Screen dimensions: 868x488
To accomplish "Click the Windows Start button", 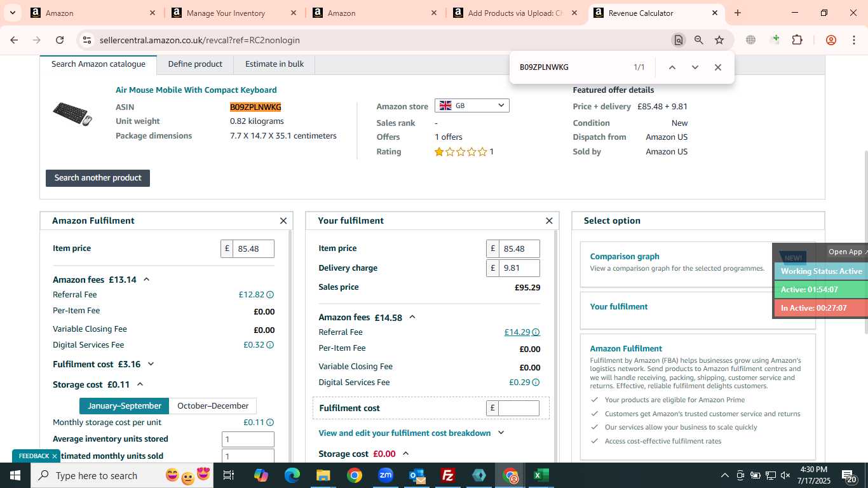I will coord(15,475).
